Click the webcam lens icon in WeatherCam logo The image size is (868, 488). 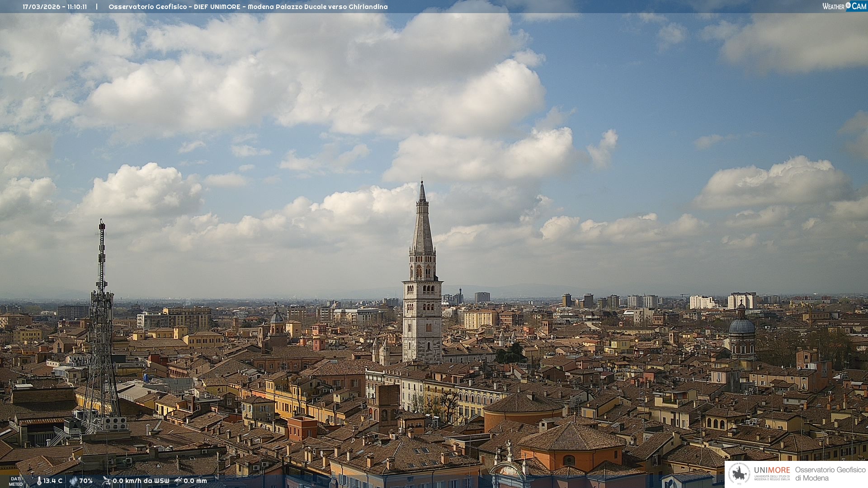tap(848, 5)
